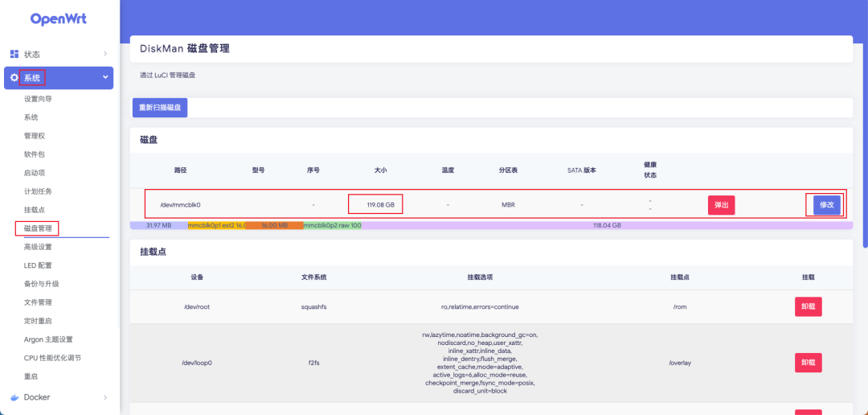The width and height of the screenshot is (868, 415).
Task: Click the 型号 column header
Action: click(258, 170)
